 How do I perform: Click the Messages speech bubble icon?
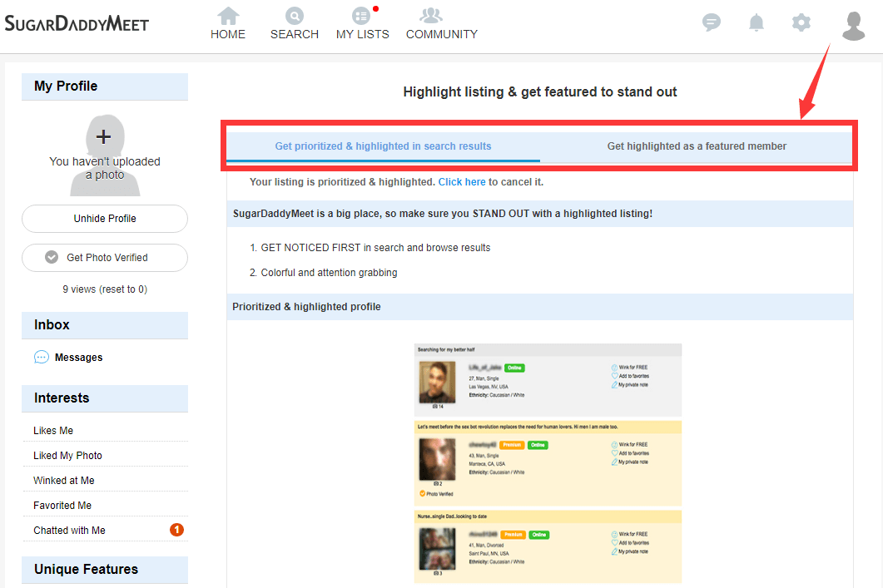tap(41, 358)
